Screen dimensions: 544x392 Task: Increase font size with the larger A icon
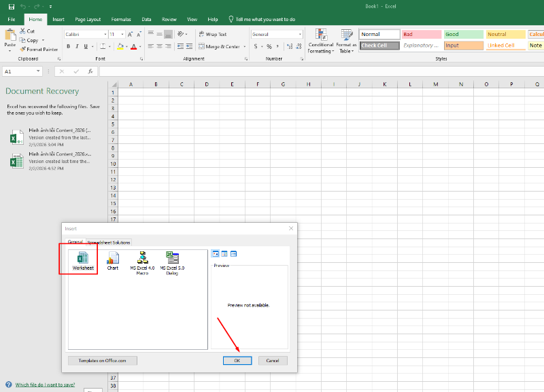click(x=130, y=35)
